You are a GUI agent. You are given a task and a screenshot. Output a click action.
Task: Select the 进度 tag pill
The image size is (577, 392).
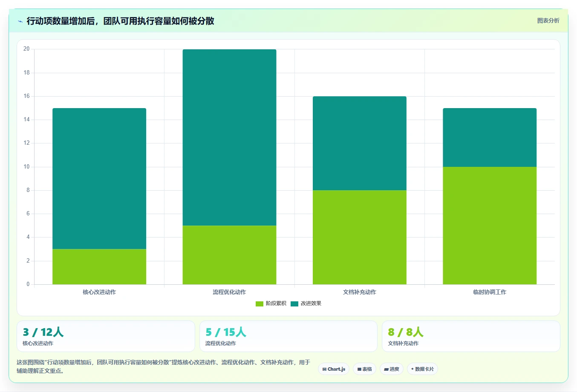391,369
